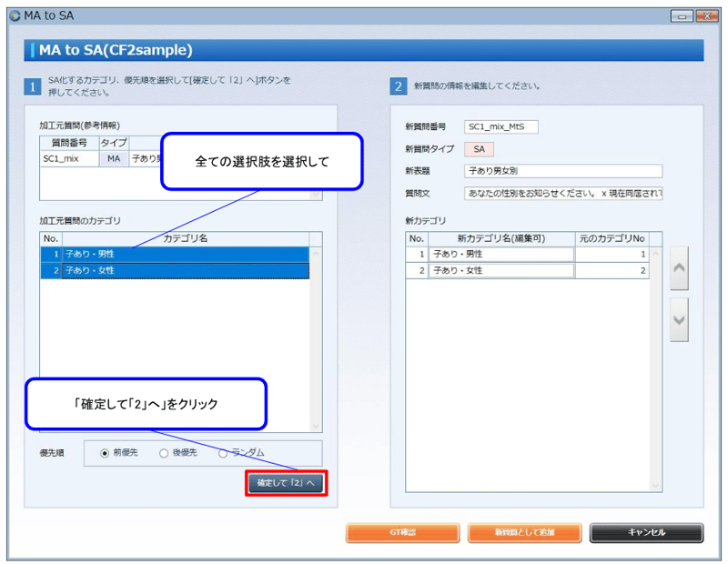Minimize the MA to SA window

click(682, 15)
